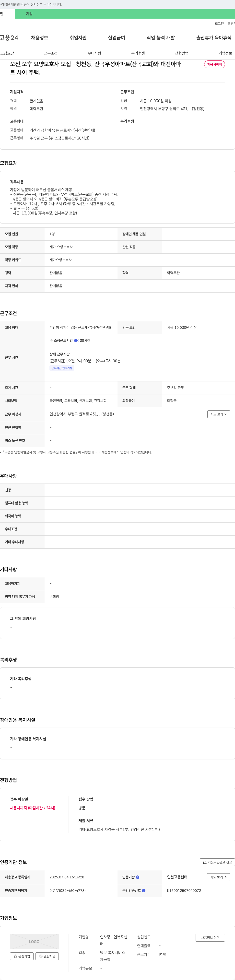Jump to the 기업정보 section tab
Screen dimensions: 235x980
(x=225, y=53)
